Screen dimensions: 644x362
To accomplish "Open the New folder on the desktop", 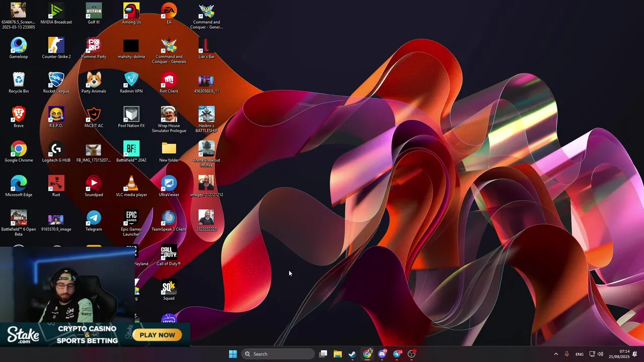I will [169, 152].
